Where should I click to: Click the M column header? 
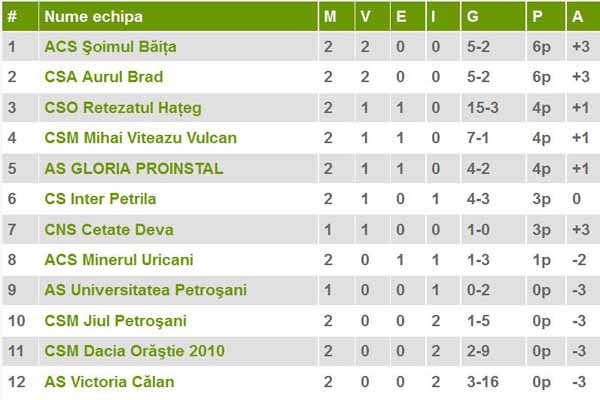coord(331,16)
